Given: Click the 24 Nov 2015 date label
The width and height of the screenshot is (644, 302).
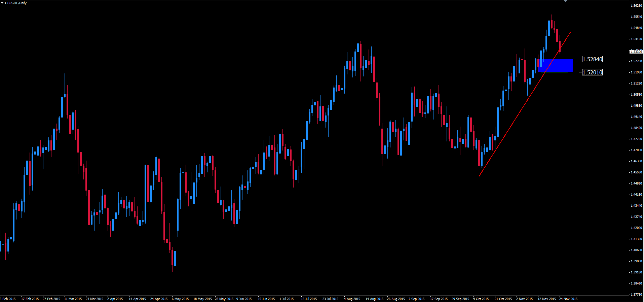Looking at the screenshot, I should coord(568,299).
